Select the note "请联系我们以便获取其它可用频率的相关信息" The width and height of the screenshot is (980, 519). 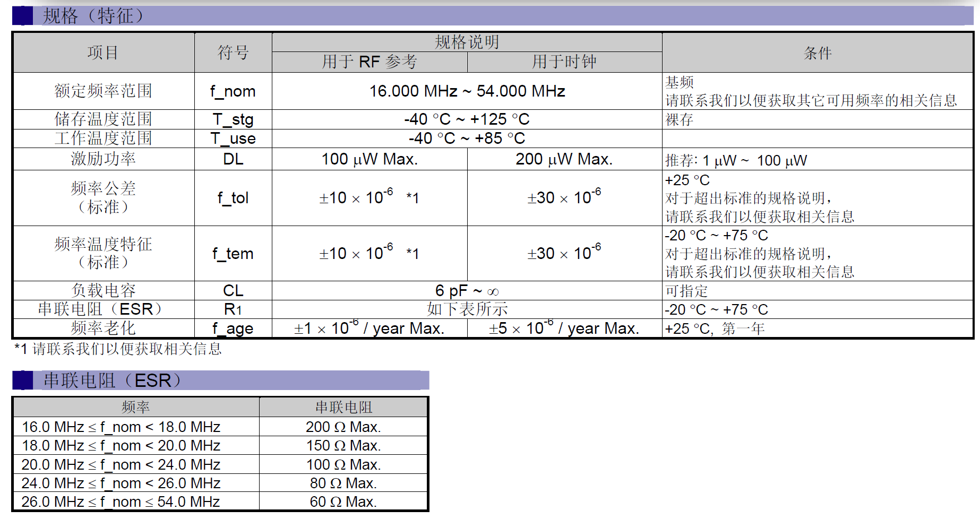811,100
